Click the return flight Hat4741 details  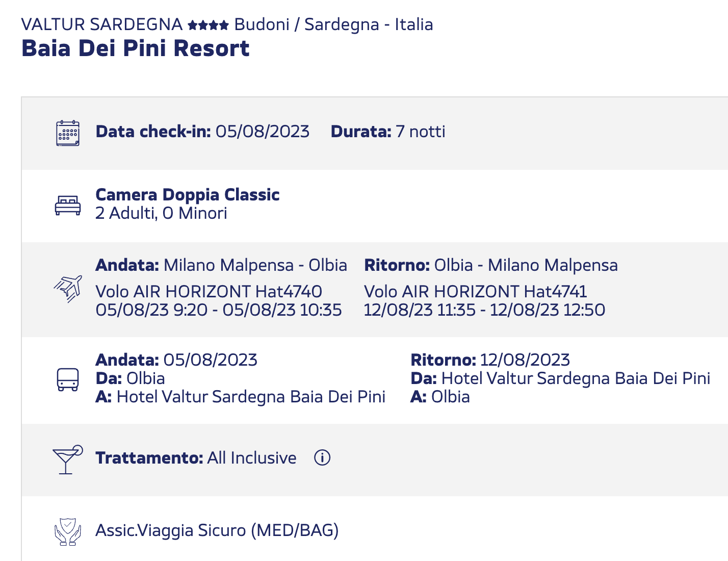point(484,301)
